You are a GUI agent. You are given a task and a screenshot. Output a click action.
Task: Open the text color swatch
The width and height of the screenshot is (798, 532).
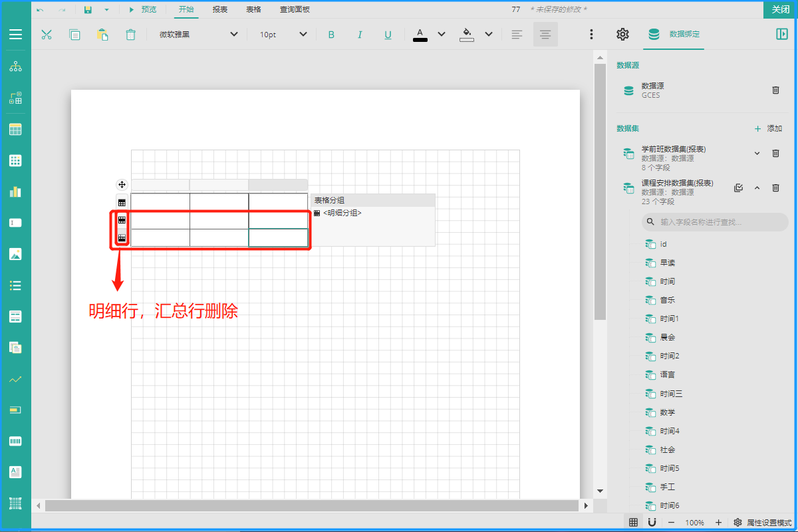tap(420, 35)
